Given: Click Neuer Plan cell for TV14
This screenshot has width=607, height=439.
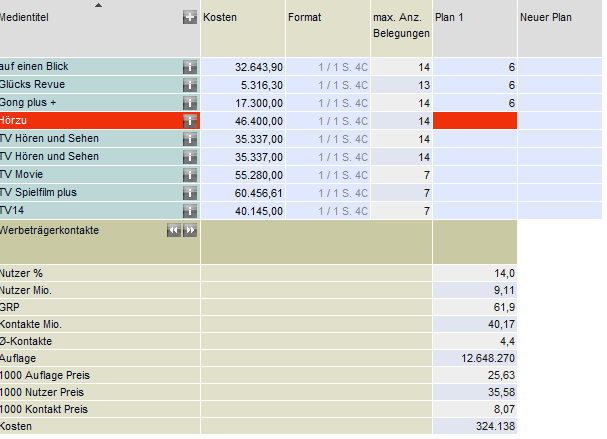Looking at the screenshot, I should (x=560, y=211).
